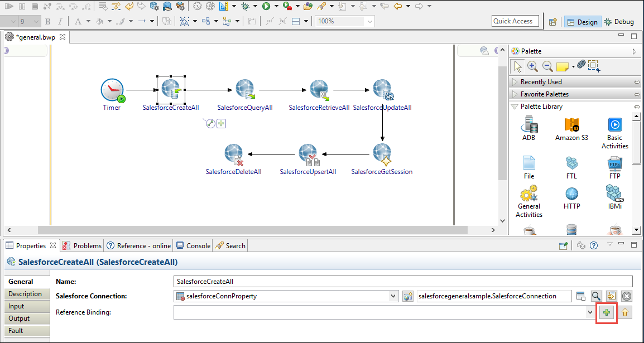The image size is (644, 343).
Task: Activate the arrow selection tool in palette
Action: (517, 66)
